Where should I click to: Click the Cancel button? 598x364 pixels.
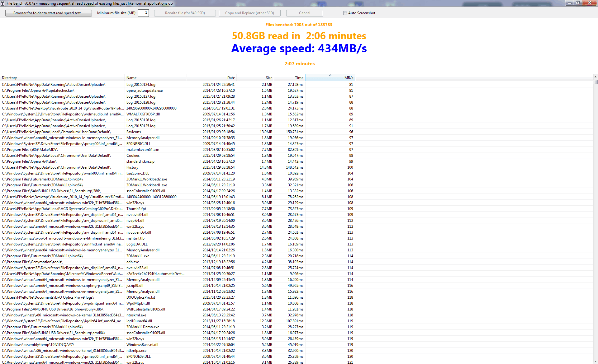(x=304, y=13)
